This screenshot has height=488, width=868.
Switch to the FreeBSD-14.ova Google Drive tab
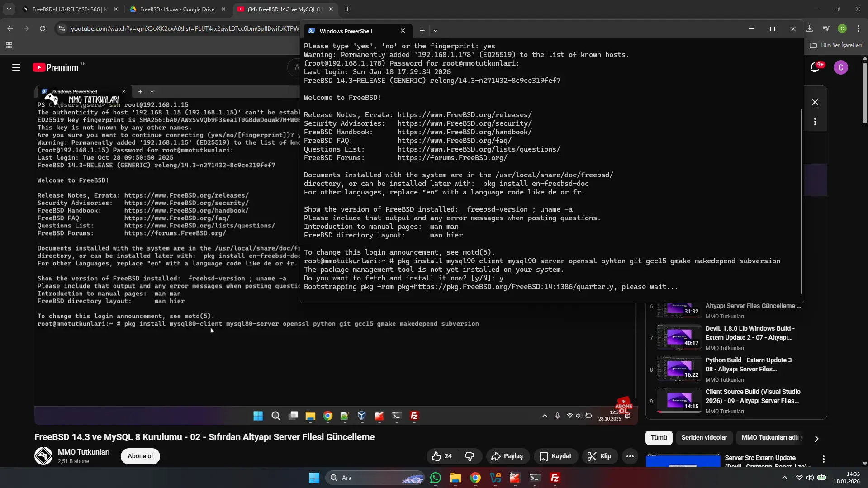tap(177, 9)
